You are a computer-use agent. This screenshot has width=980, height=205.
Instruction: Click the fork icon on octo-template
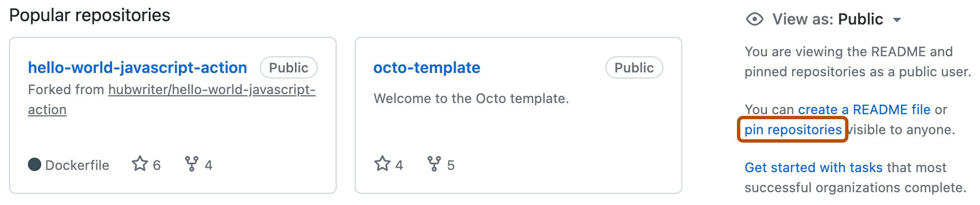click(434, 164)
